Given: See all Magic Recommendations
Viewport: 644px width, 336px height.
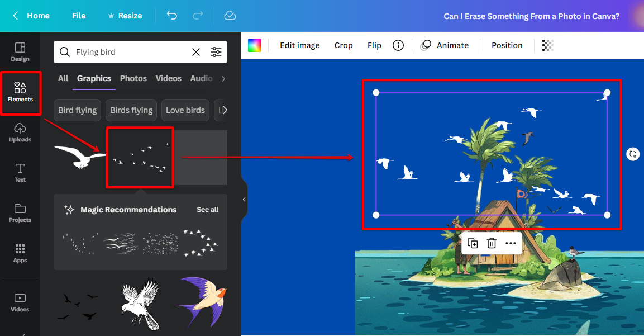Looking at the screenshot, I should tap(207, 209).
